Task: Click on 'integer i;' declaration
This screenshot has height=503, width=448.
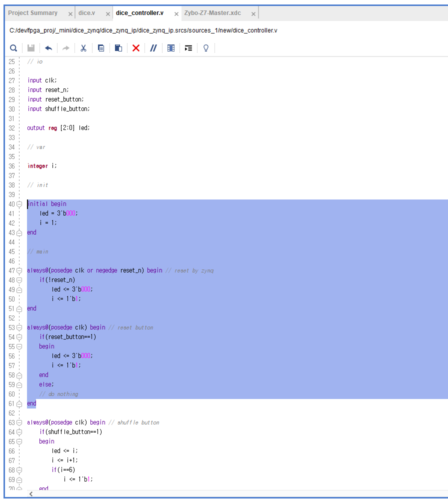Action: (x=42, y=166)
